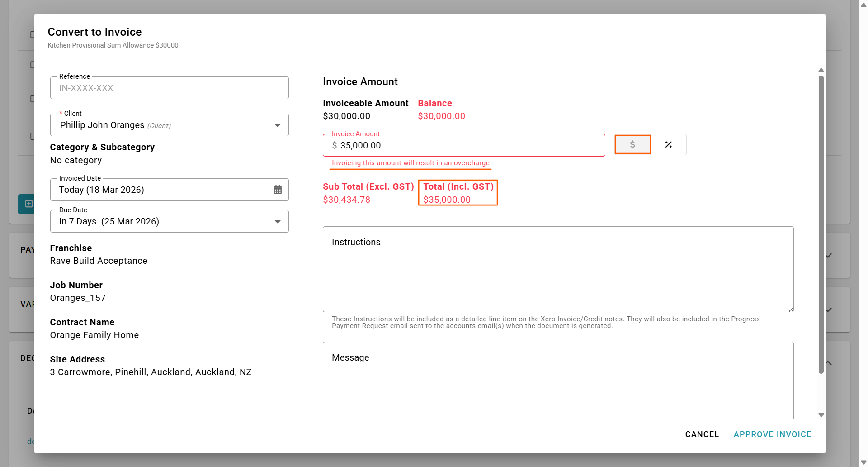Screen dimensions: 868x467
Task: Click the teal add button behind dialog
Action: point(27,204)
